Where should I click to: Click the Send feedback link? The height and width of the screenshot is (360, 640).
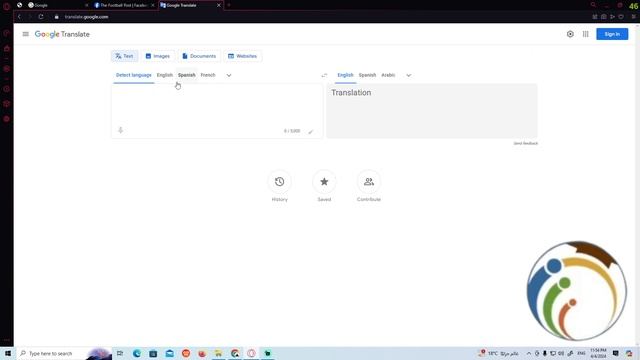[x=525, y=143]
